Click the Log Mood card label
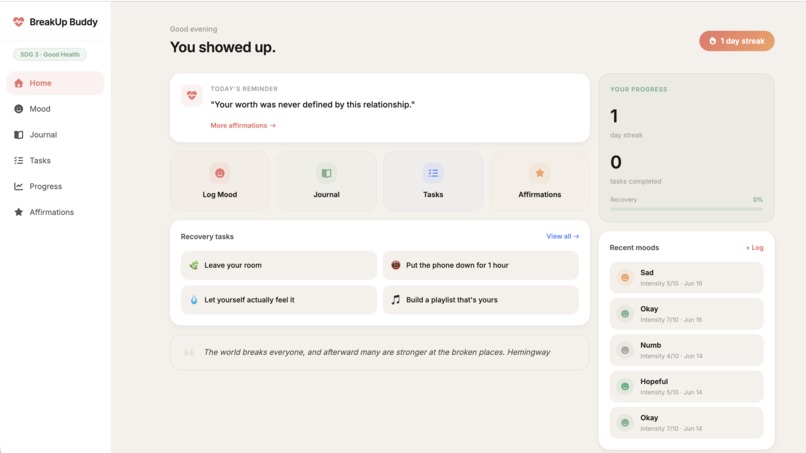The height and width of the screenshot is (453, 806). (x=219, y=195)
